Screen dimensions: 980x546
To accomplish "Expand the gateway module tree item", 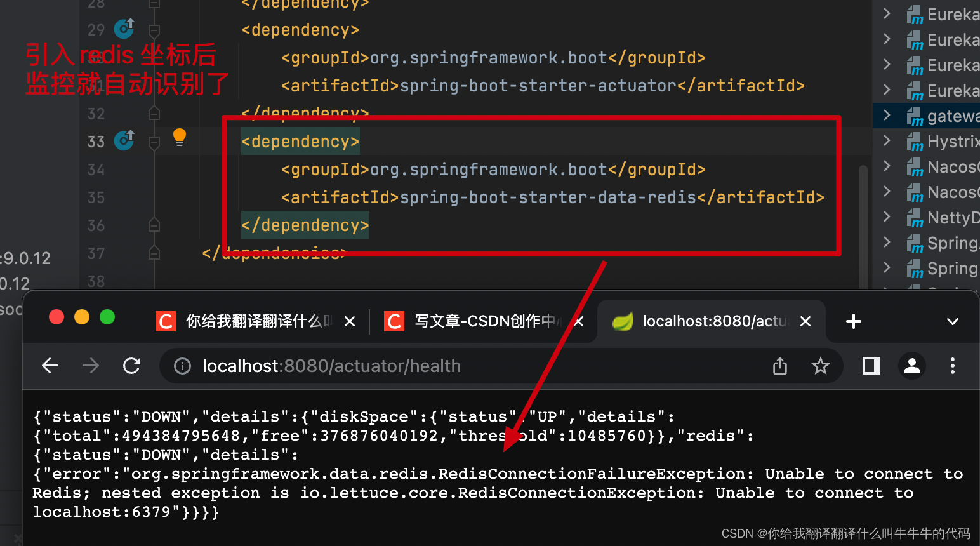I will tap(887, 116).
